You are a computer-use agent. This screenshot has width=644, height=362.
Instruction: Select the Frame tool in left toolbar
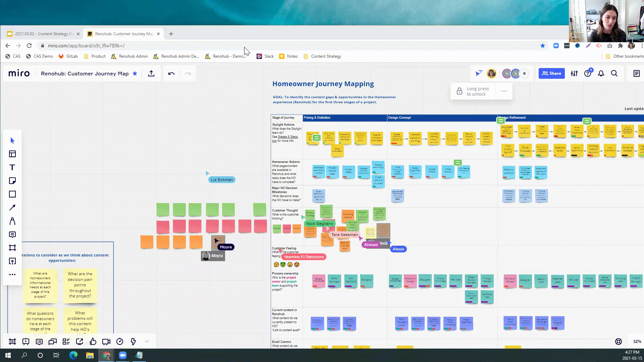[x=12, y=248]
